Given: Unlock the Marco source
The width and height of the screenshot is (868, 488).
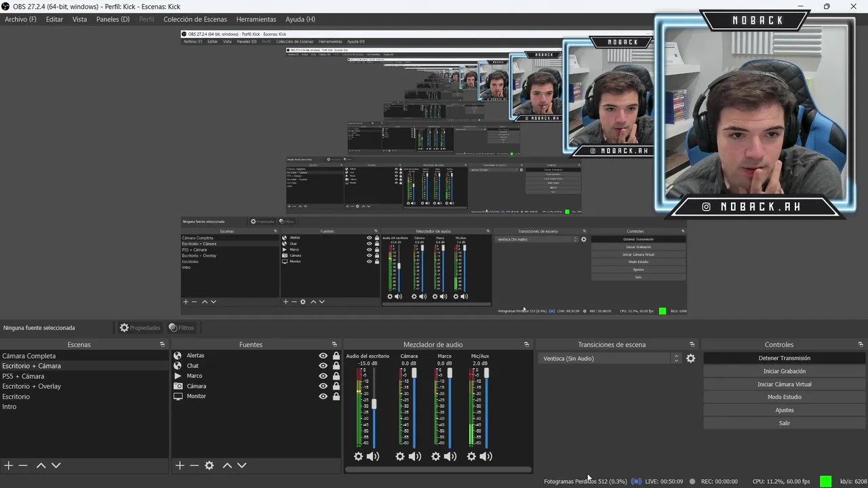Looking at the screenshot, I should (336, 376).
